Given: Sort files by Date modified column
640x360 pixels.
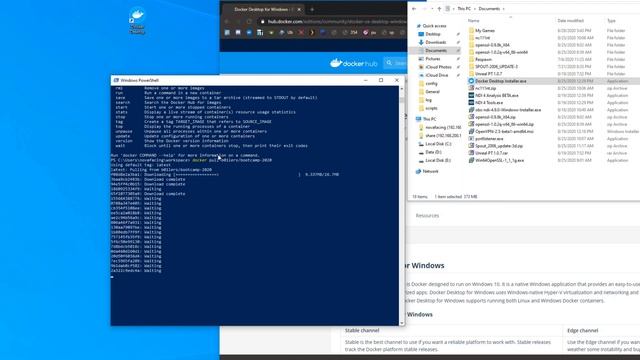Looking at the screenshot, I should click(570, 21).
